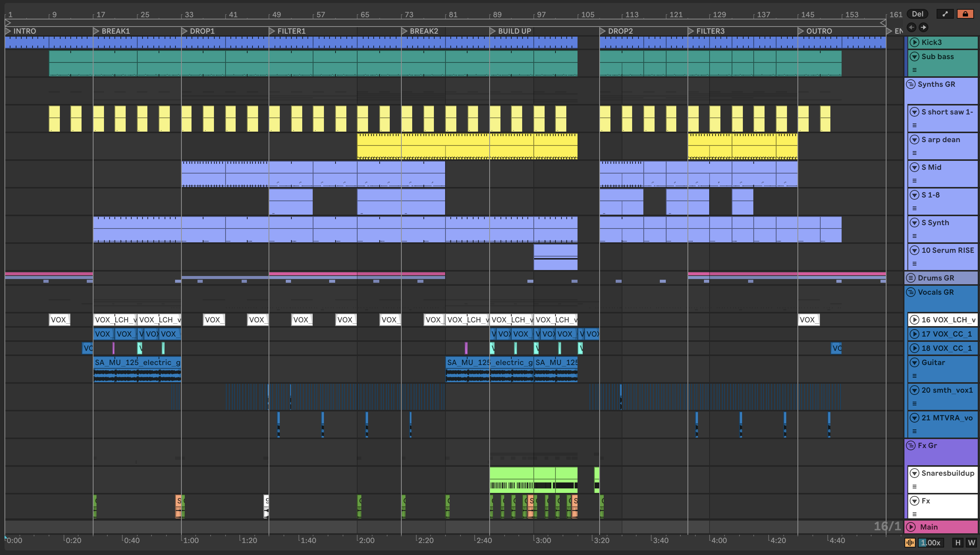
Task: Fold the Fx Gr group icon
Action: 911,445
